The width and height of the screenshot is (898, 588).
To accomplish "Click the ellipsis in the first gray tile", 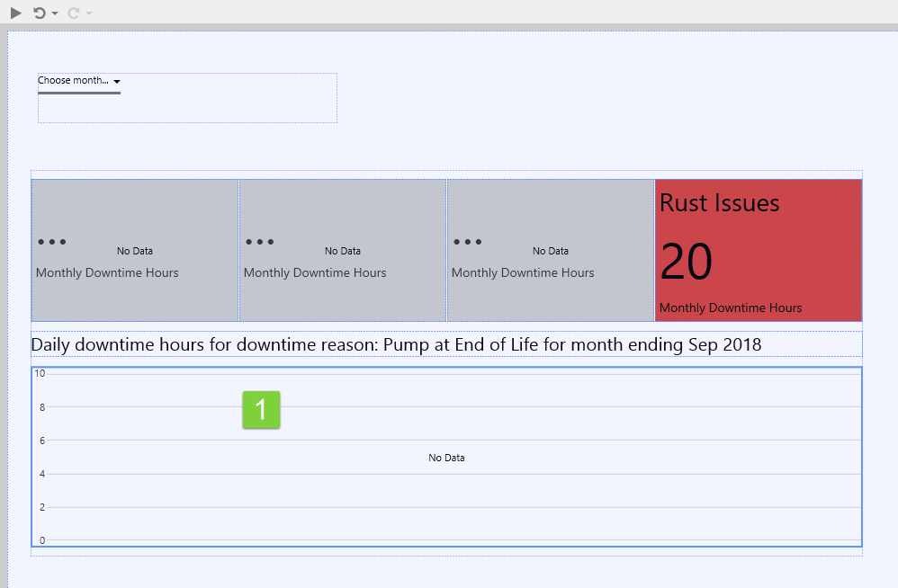I will tap(51, 243).
